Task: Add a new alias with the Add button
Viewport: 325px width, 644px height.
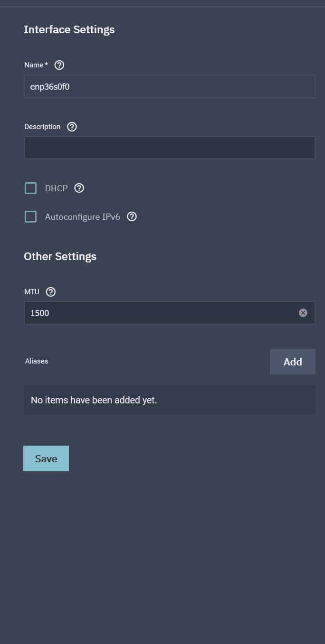Action: 292,362
